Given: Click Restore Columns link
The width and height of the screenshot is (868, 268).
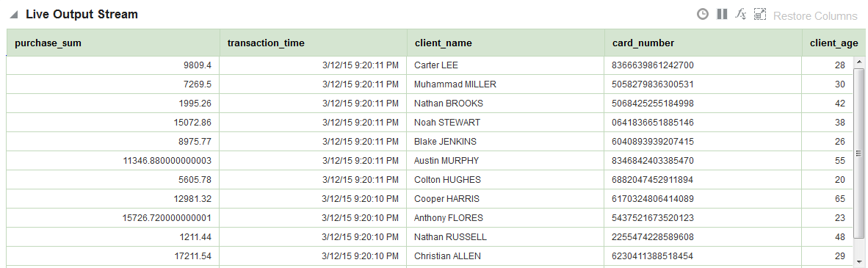Looking at the screenshot, I should click(x=815, y=16).
